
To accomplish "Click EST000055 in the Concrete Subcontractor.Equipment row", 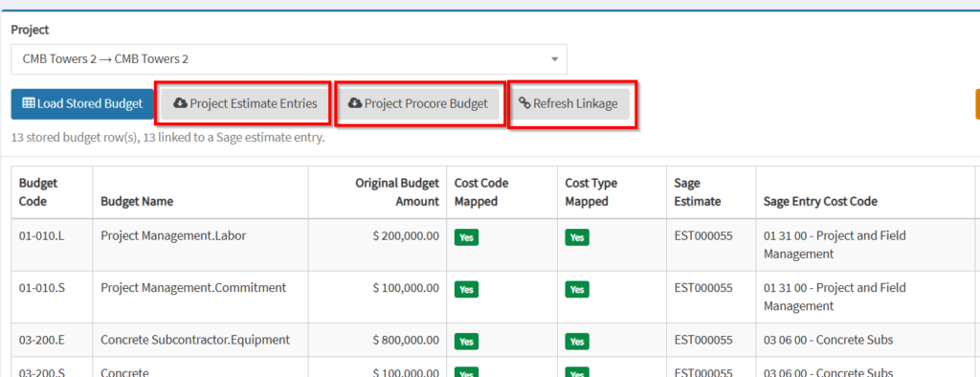I will [x=703, y=340].
